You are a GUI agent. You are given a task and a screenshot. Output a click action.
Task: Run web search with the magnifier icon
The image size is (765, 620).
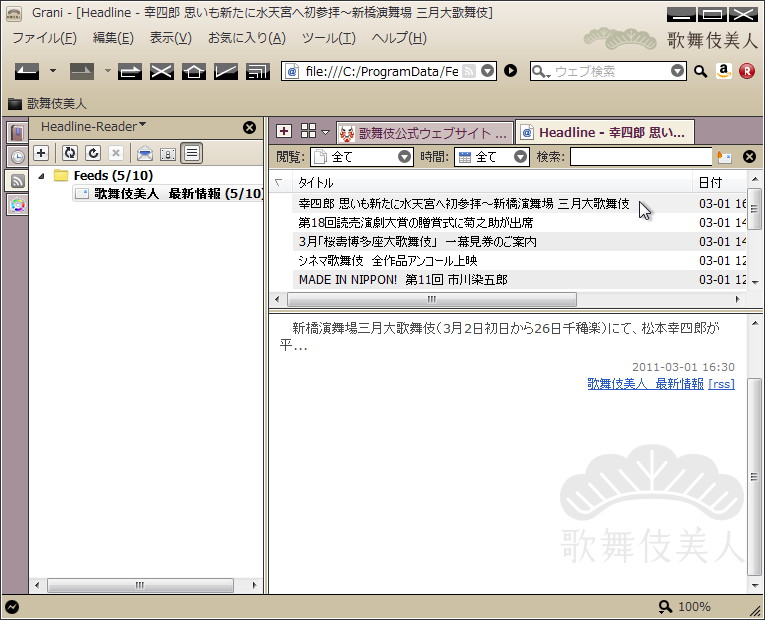point(701,71)
